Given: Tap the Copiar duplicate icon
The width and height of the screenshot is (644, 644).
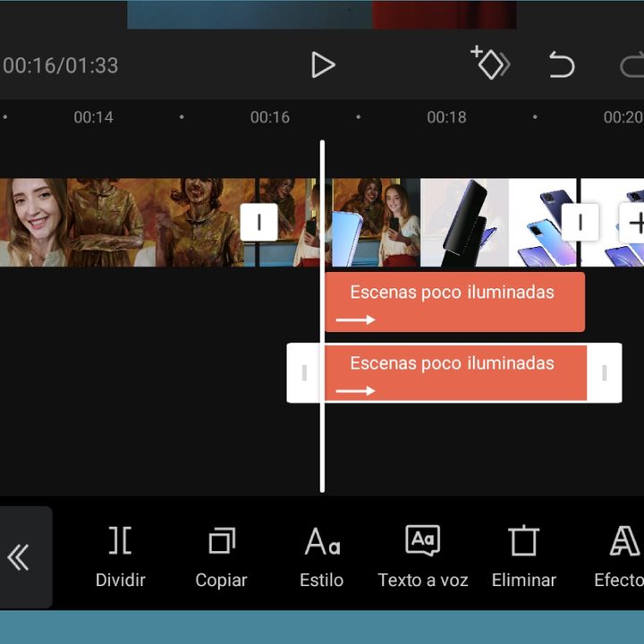Looking at the screenshot, I should tap(222, 540).
